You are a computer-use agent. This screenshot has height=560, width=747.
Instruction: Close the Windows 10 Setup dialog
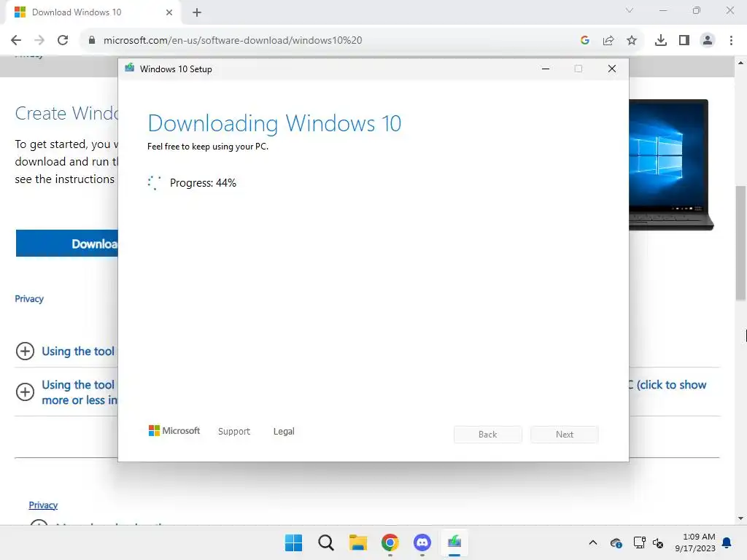(x=612, y=69)
